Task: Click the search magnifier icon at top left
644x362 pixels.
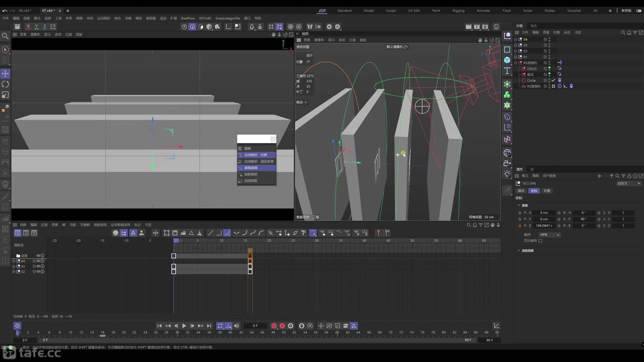Action: pos(5,36)
